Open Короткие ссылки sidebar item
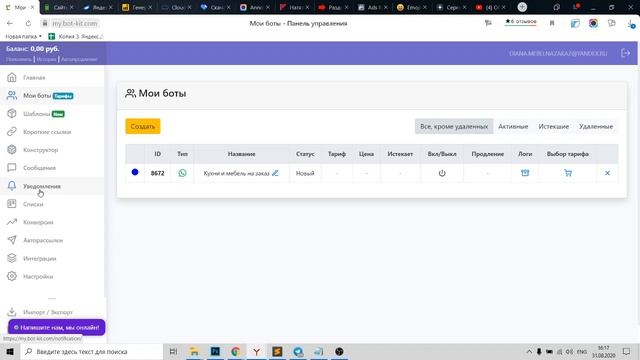 coord(47,132)
